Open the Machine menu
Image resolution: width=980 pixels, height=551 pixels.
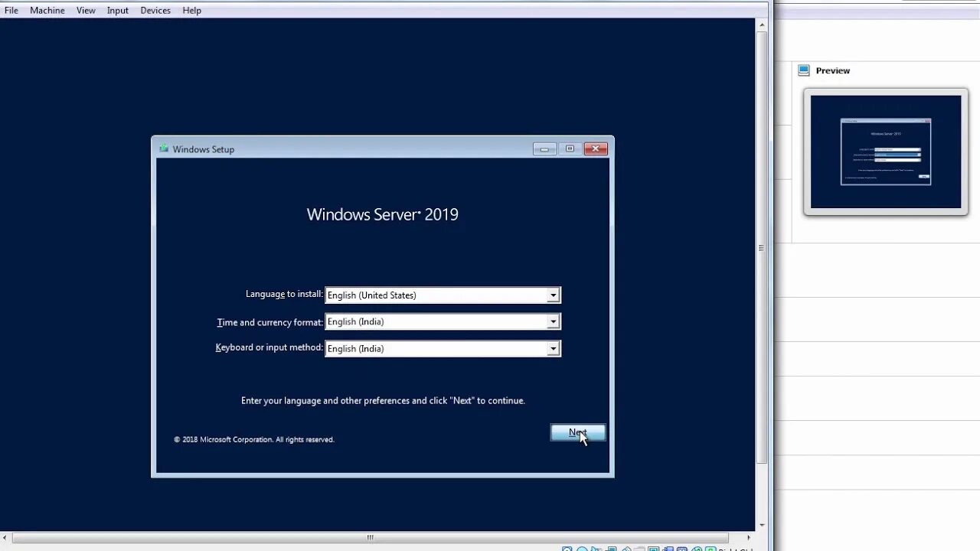pos(47,10)
